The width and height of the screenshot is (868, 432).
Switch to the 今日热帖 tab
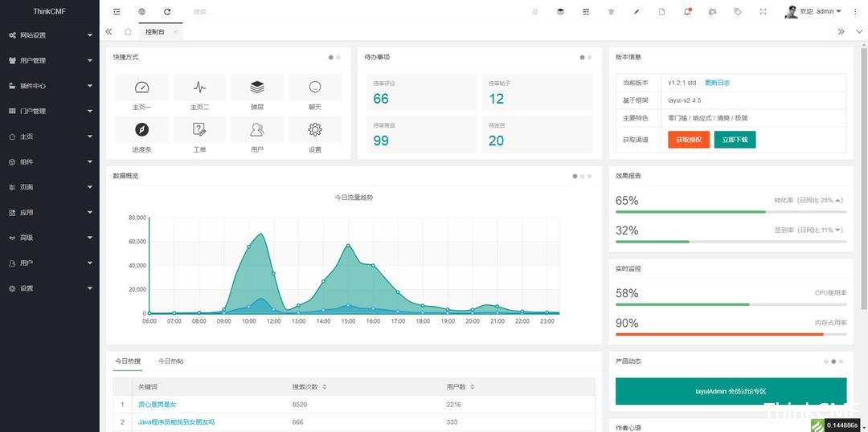[x=170, y=361]
